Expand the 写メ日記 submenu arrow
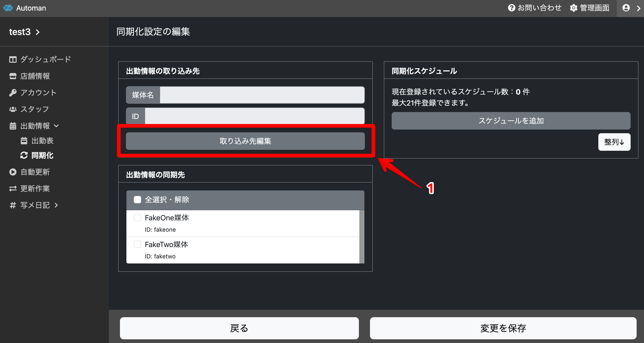The height and width of the screenshot is (343, 644). point(57,205)
